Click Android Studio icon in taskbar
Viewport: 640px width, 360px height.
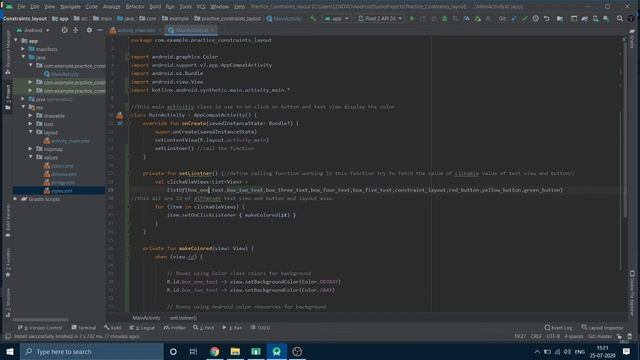276,351
